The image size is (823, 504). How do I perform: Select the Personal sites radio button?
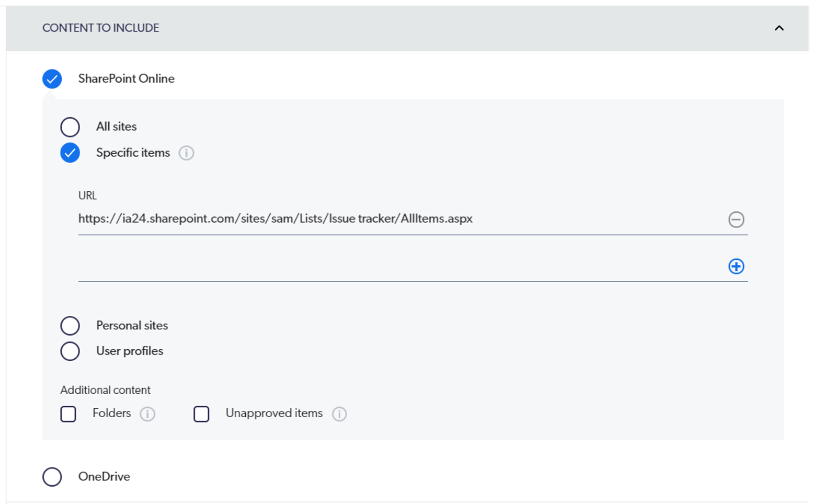[70, 326]
